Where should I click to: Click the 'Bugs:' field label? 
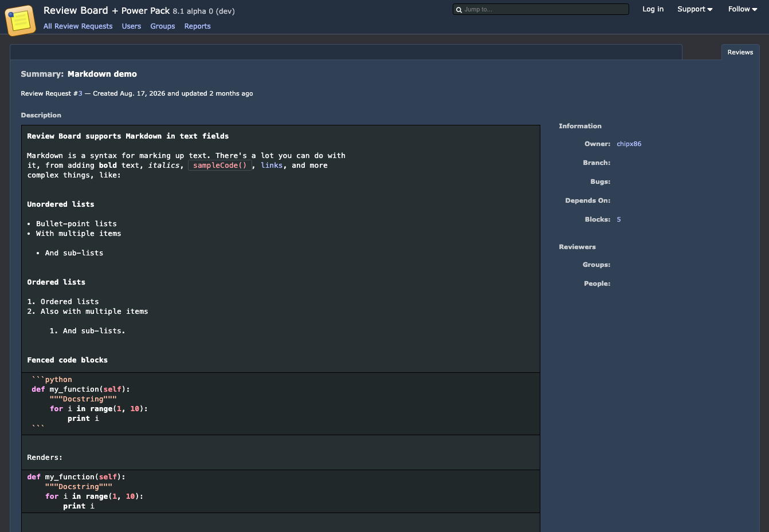coord(601,182)
